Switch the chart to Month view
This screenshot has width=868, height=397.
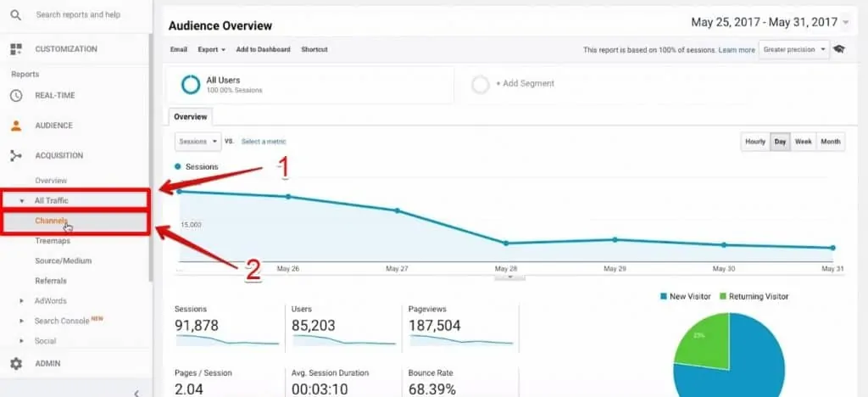(831, 142)
